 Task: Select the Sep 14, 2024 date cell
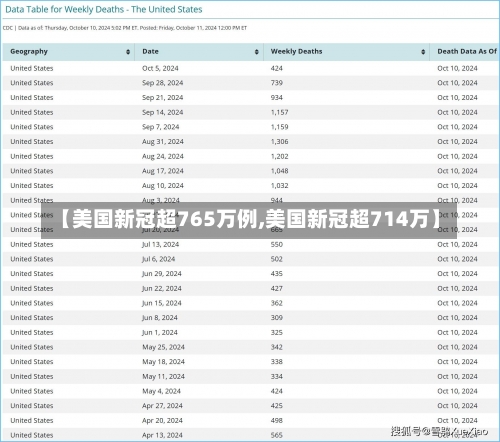pyautogui.click(x=163, y=112)
